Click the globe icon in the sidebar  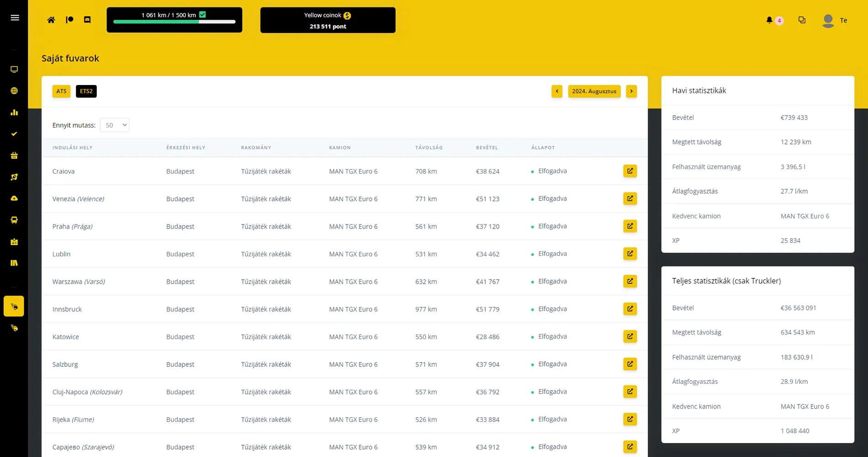pos(14,91)
